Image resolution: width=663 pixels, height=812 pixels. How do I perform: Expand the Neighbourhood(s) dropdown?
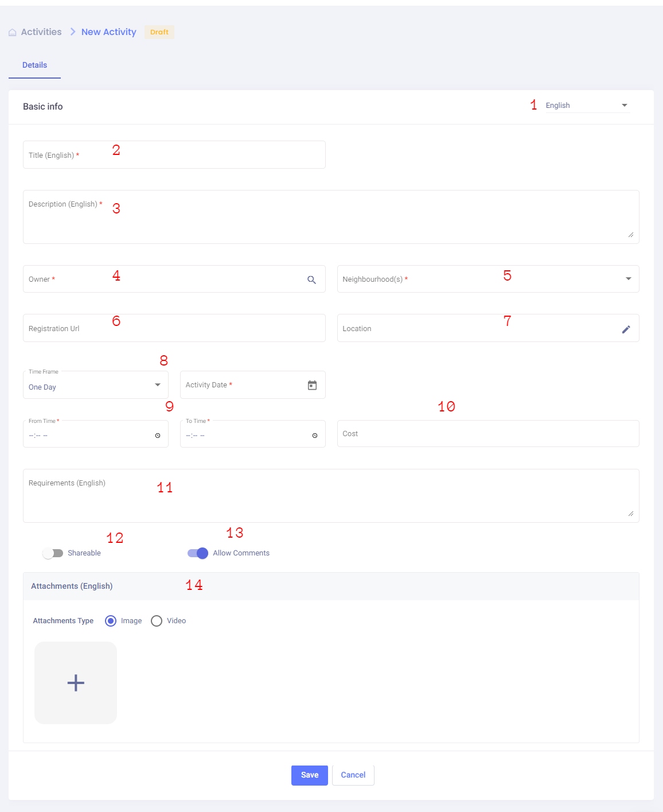point(628,279)
